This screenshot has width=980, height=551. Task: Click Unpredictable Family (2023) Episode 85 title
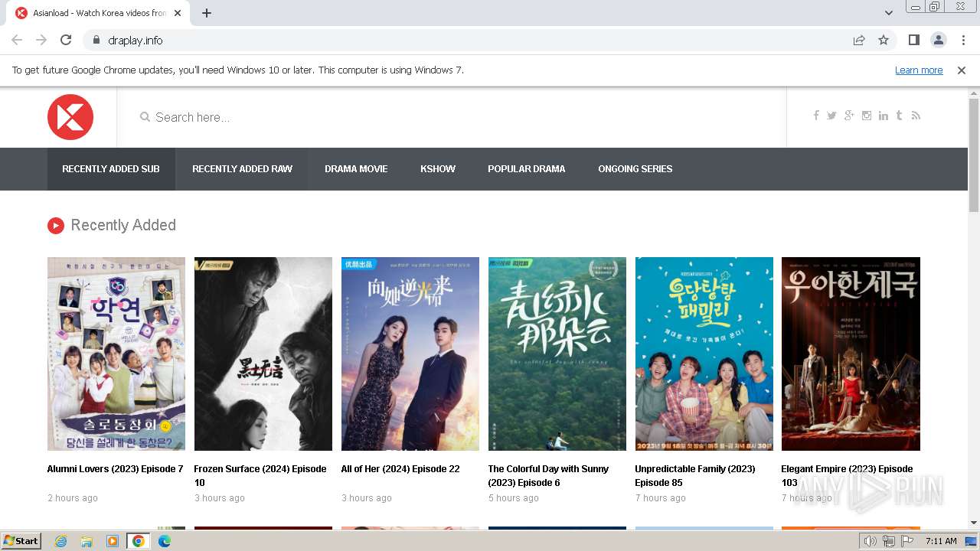695,476
